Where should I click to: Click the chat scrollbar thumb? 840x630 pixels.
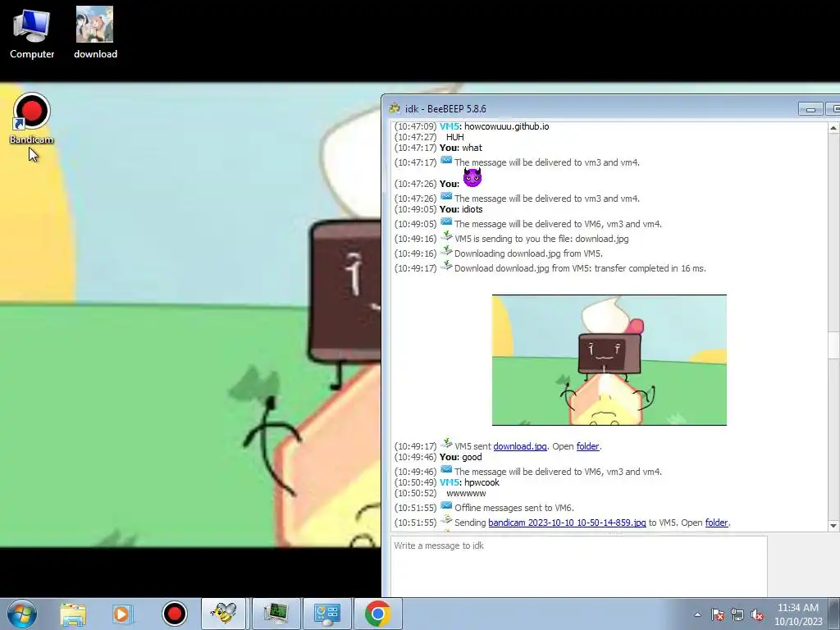pyautogui.click(x=833, y=345)
